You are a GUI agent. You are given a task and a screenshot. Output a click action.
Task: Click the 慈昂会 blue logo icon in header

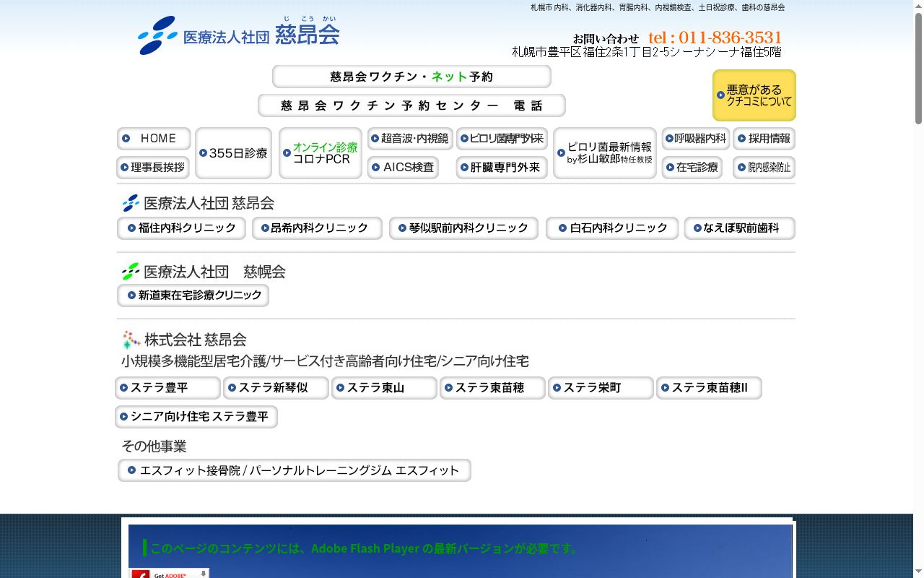157,35
